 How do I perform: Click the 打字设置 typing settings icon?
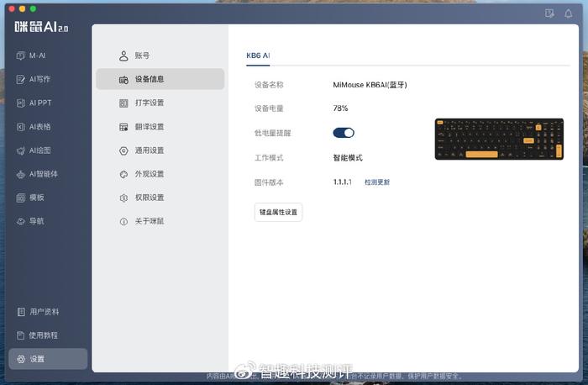[123, 103]
